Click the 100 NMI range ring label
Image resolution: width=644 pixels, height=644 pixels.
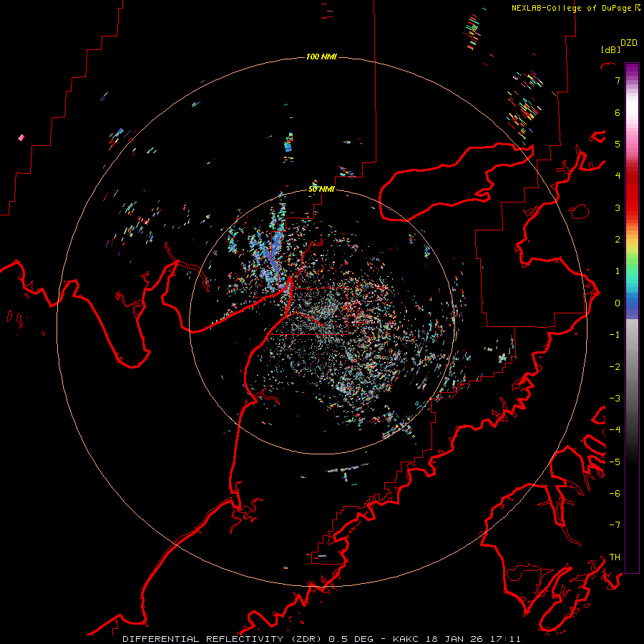click(x=321, y=57)
